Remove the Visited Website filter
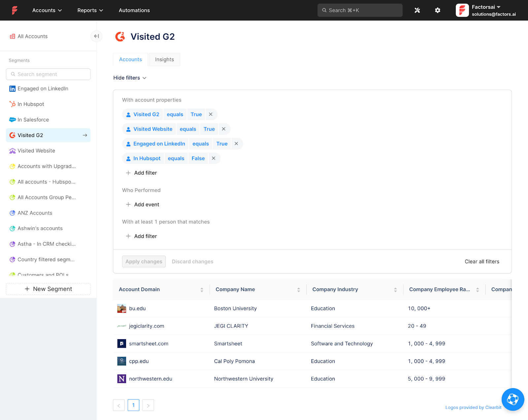Image resolution: width=528 pixels, height=420 pixels. tap(223, 129)
